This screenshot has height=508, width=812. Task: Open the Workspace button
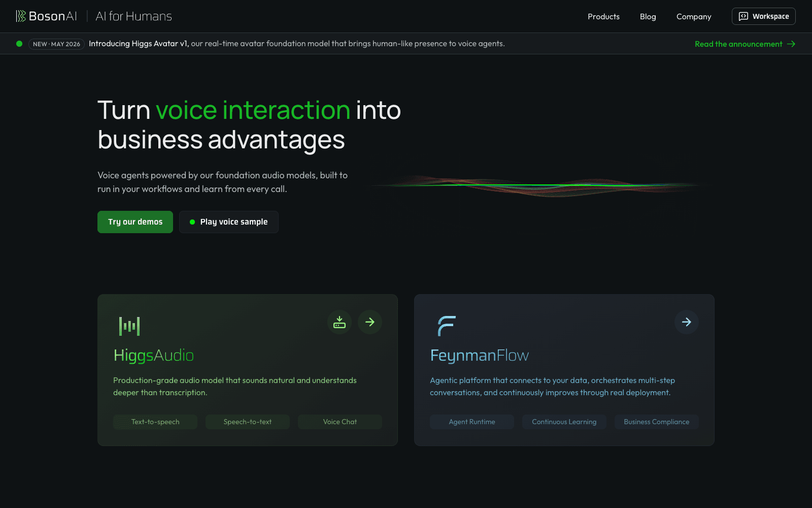click(x=763, y=16)
